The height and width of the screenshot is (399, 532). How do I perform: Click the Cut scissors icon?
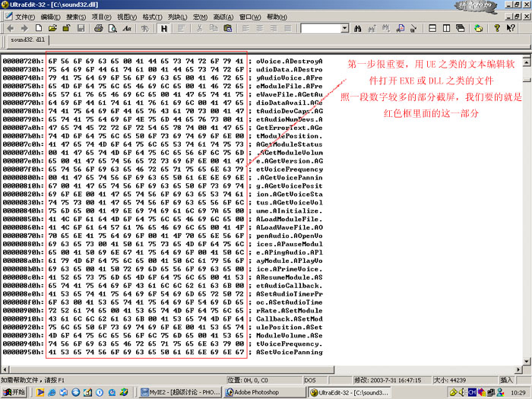pos(199,29)
